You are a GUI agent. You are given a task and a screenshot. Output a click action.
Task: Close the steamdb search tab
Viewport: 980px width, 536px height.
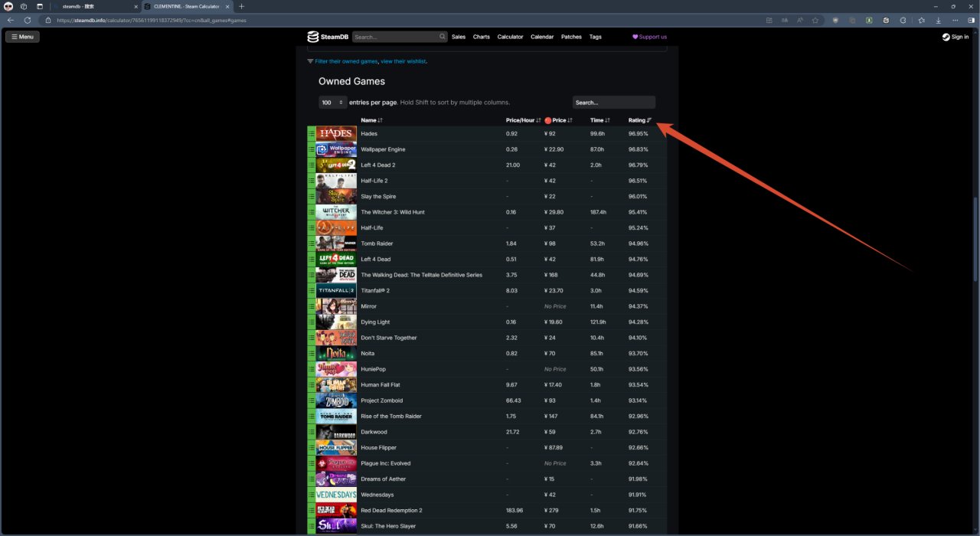point(136,6)
